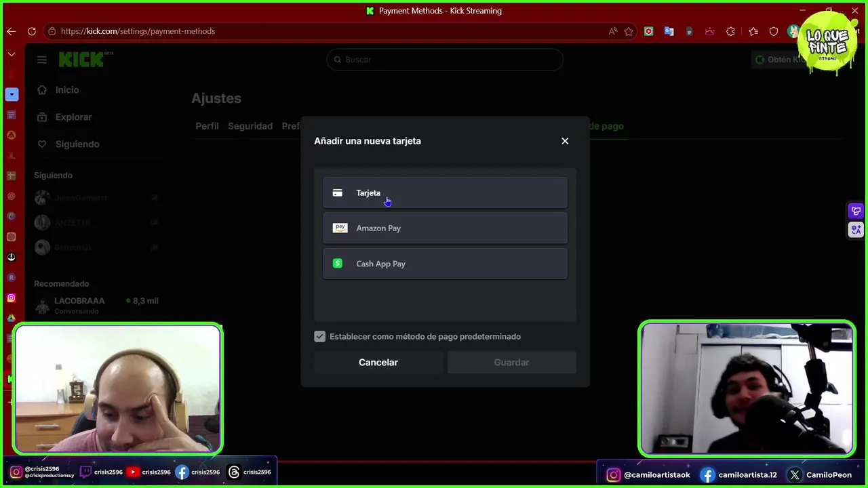The image size is (868, 488).
Task: Toggle the Kick hamburger menu icon
Action: click(x=42, y=60)
